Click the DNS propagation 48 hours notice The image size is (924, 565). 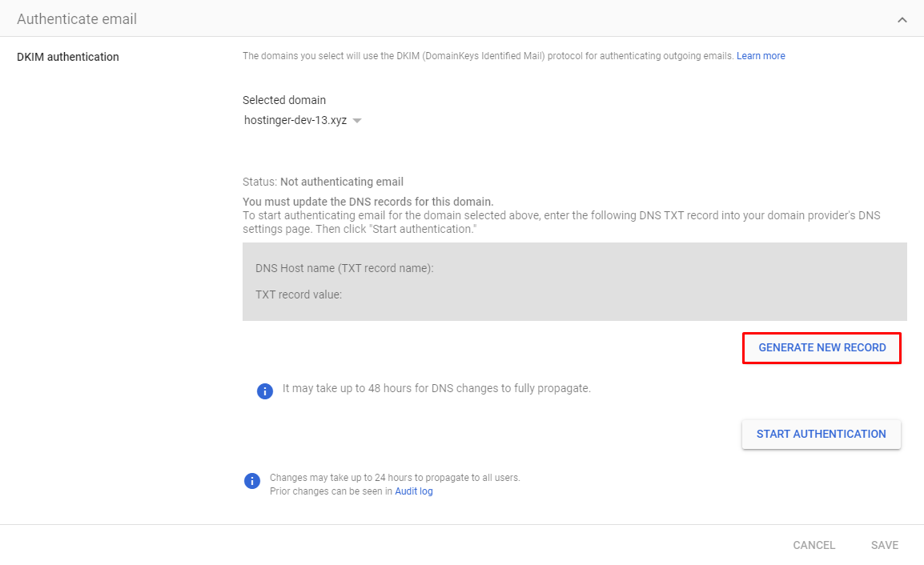[x=436, y=387]
